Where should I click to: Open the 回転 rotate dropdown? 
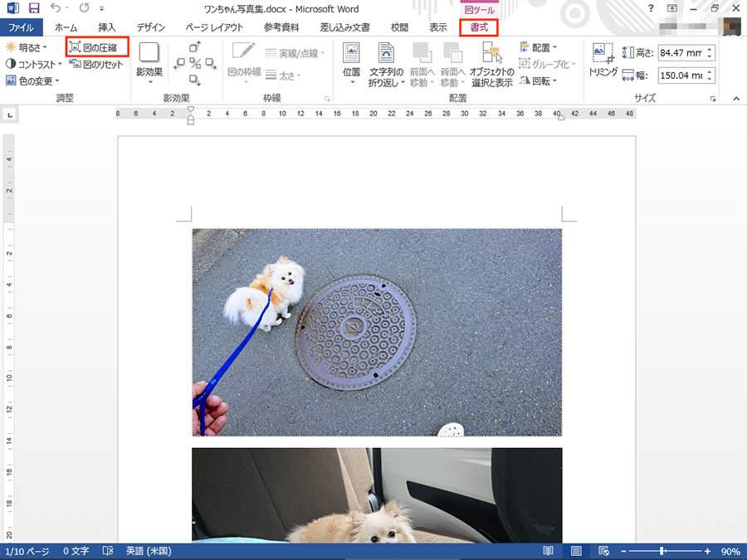539,80
